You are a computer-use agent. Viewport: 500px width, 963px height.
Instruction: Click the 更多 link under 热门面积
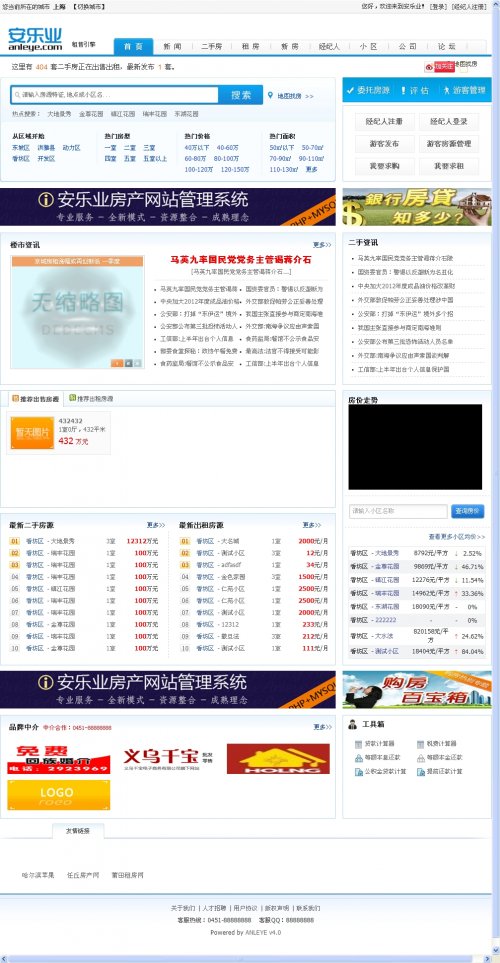click(312, 170)
